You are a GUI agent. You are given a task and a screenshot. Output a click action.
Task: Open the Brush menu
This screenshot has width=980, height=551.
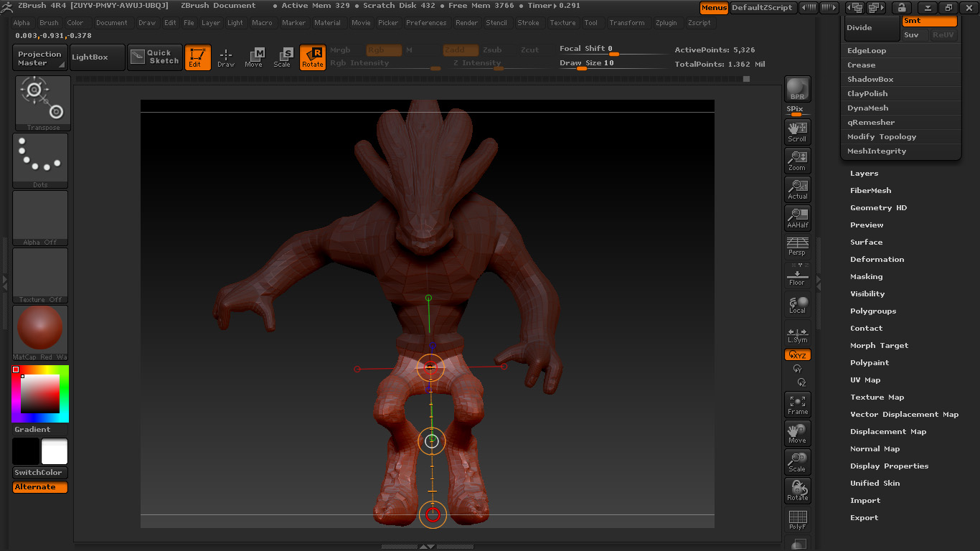click(x=50, y=23)
